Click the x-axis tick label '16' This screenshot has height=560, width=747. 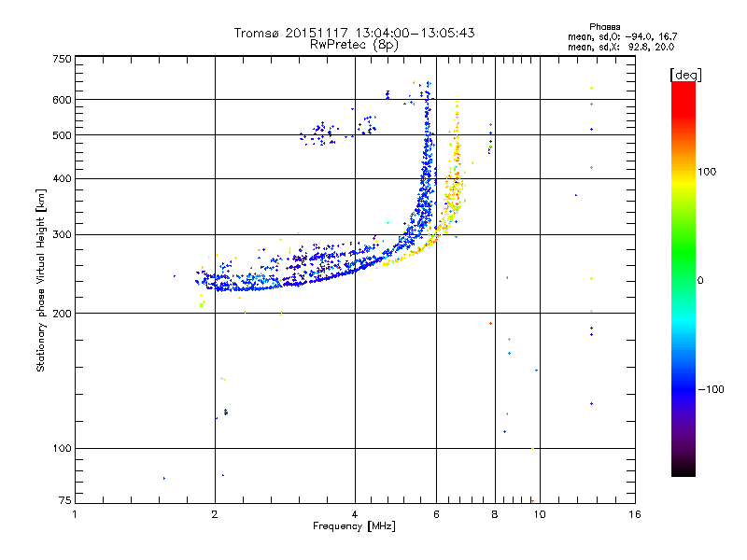(635, 514)
